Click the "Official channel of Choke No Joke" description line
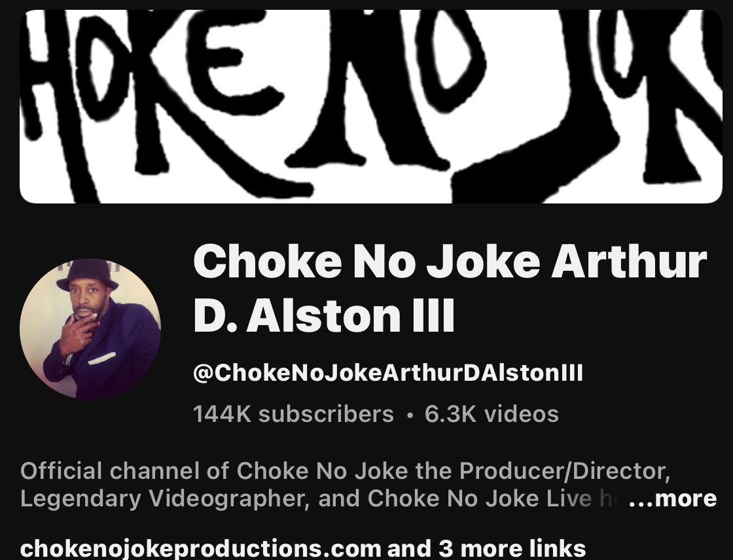This screenshot has width=733, height=560. [345, 471]
